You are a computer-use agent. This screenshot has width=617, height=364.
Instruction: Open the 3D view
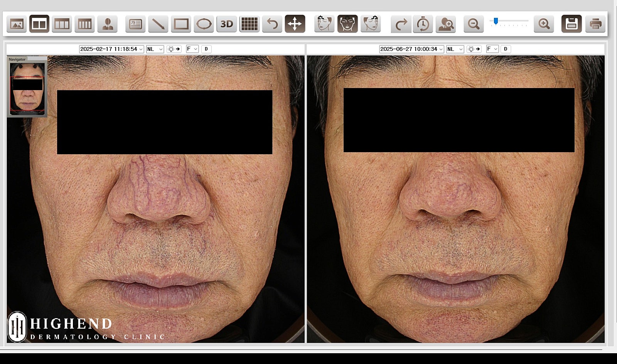tap(226, 24)
